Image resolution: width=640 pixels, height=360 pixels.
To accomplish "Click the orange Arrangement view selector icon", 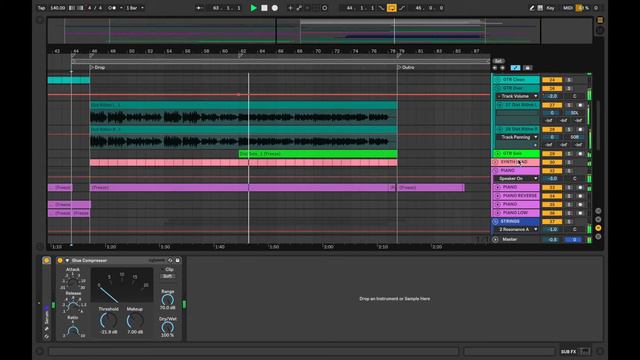I will pyautogui.click(x=600, y=20).
